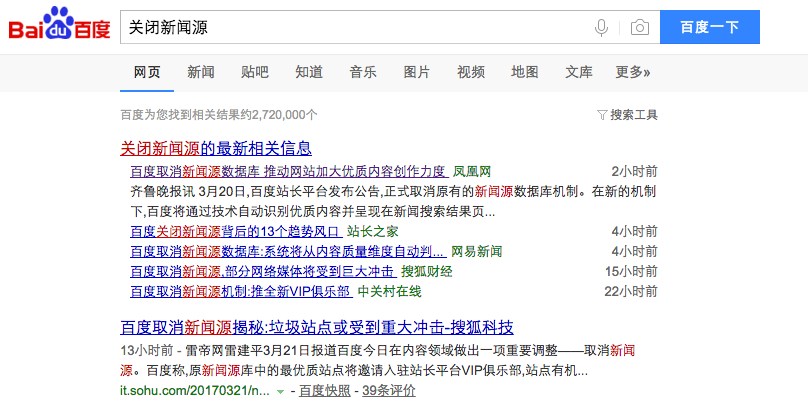Click the 2小时前 timestamp
The height and width of the screenshot is (401, 808).
tap(634, 172)
